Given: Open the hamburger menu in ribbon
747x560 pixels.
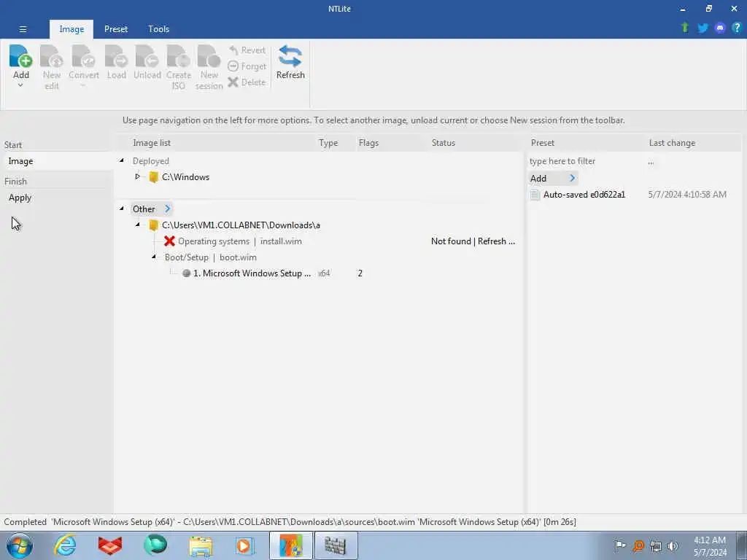Looking at the screenshot, I should pos(23,29).
